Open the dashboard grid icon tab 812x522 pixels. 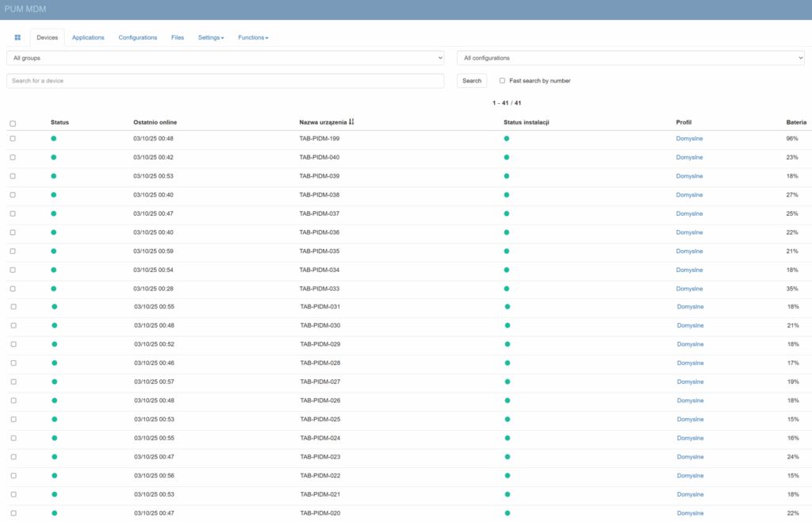17,37
